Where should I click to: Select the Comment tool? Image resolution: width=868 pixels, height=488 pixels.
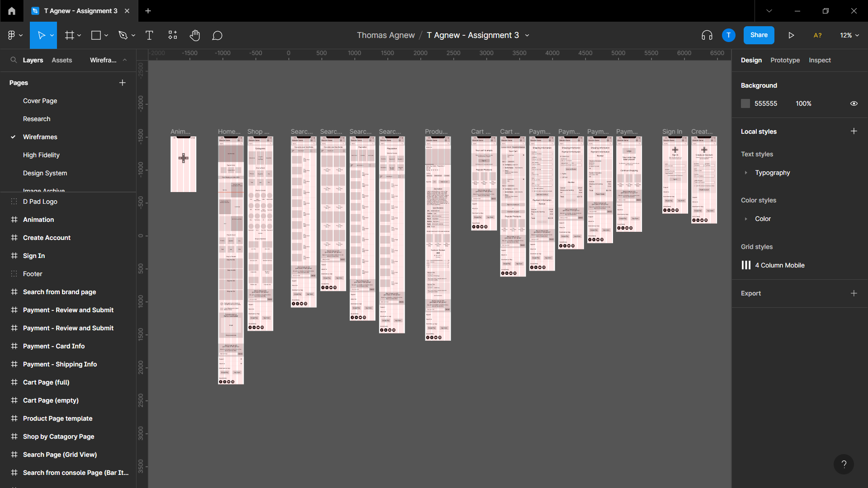[x=217, y=35]
